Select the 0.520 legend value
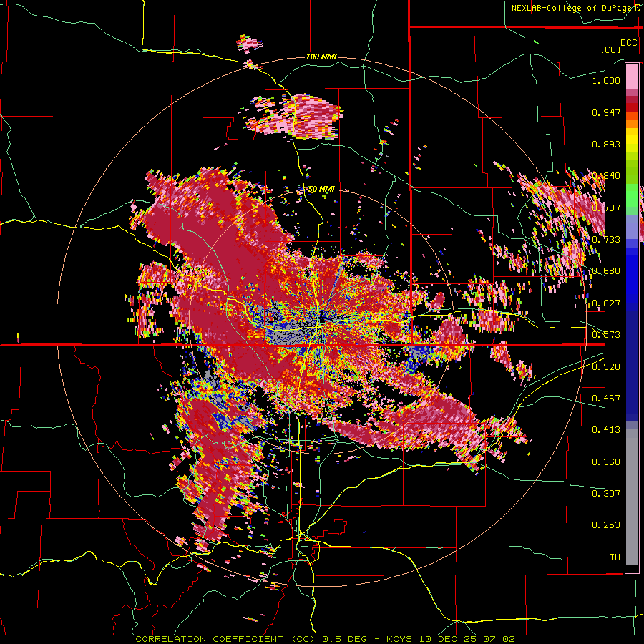 pos(606,367)
